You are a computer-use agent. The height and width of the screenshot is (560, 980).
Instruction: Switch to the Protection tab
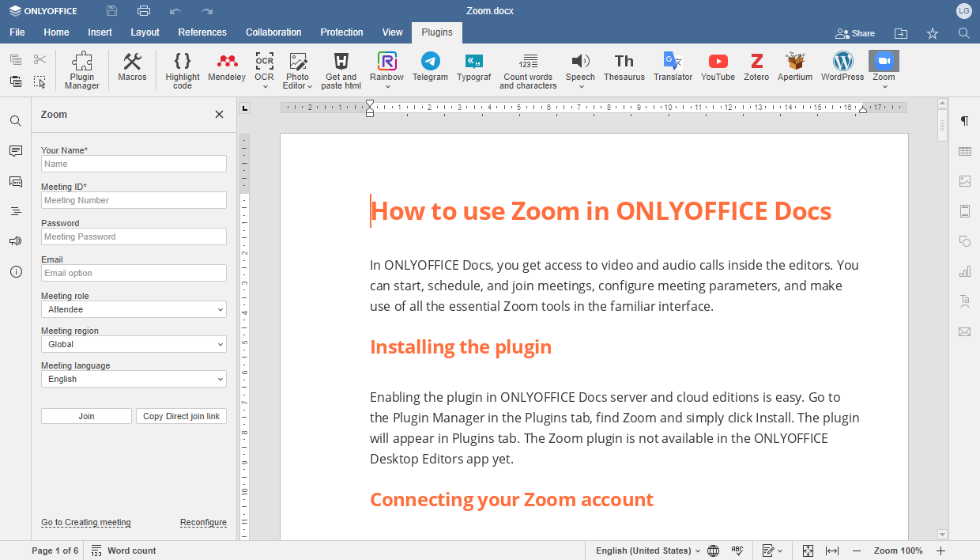click(341, 32)
